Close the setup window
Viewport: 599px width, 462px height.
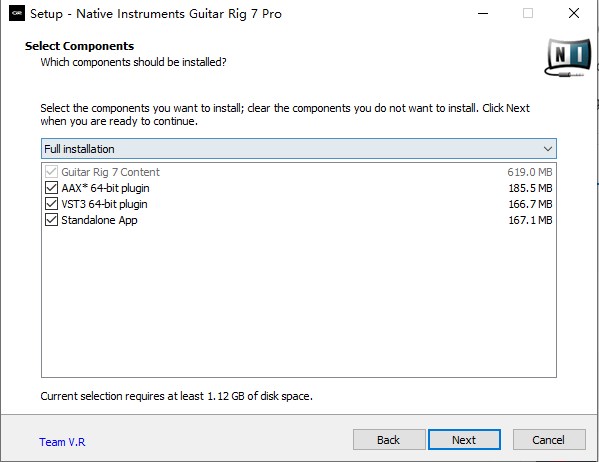tap(574, 13)
